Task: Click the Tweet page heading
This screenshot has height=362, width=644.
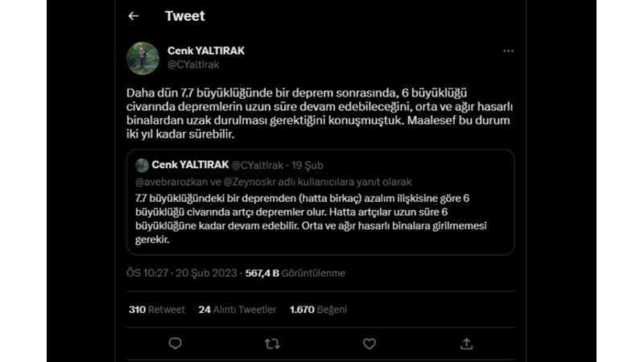Action: coord(184,16)
